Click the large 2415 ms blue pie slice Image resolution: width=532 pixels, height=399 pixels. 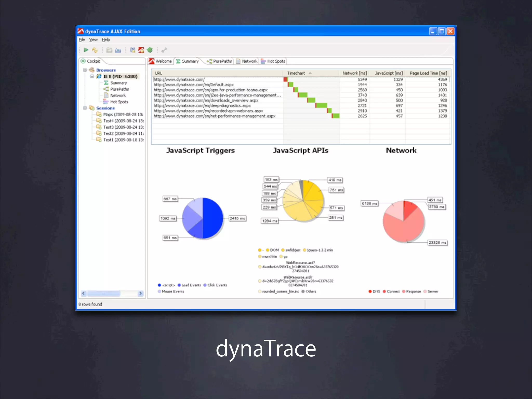[212, 218]
